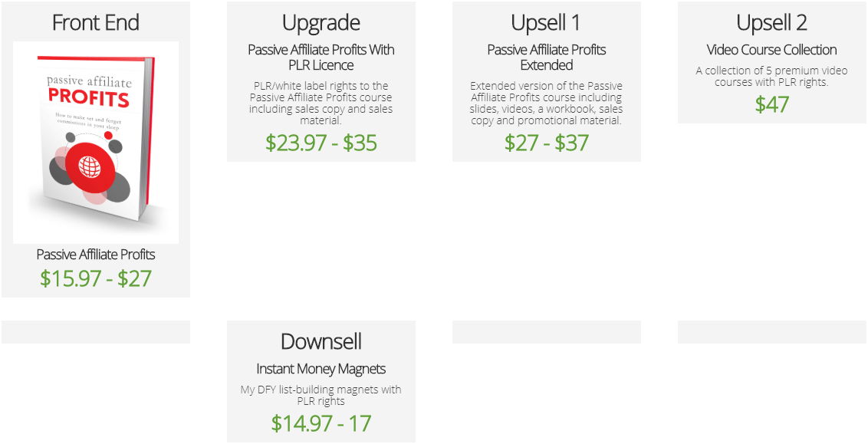Select the Upsell 2 heading
The height and width of the screenshot is (444, 868).
click(771, 23)
